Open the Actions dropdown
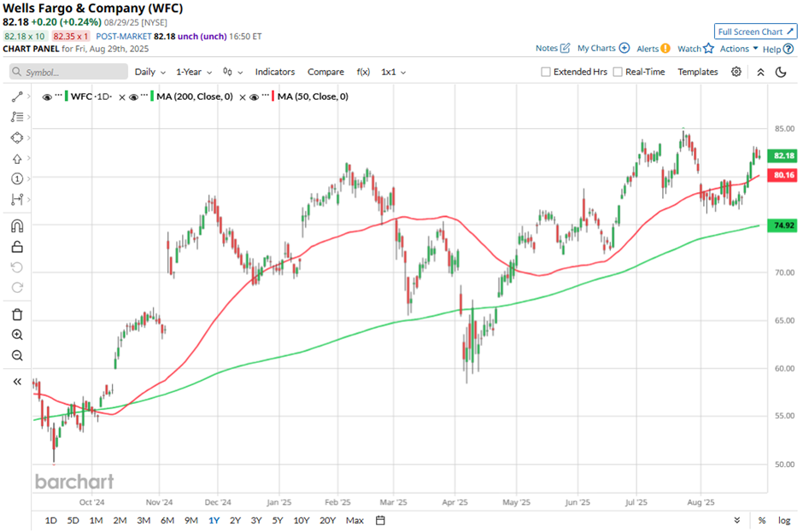Image resolution: width=803 pixels, height=532 pixels. (x=738, y=49)
